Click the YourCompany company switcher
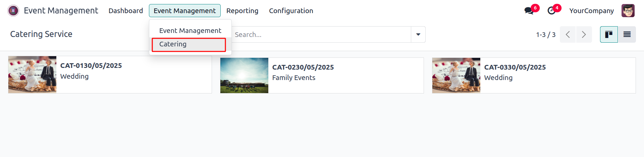Image resolution: width=644 pixels, height=157 pixels. coord(591,11)
